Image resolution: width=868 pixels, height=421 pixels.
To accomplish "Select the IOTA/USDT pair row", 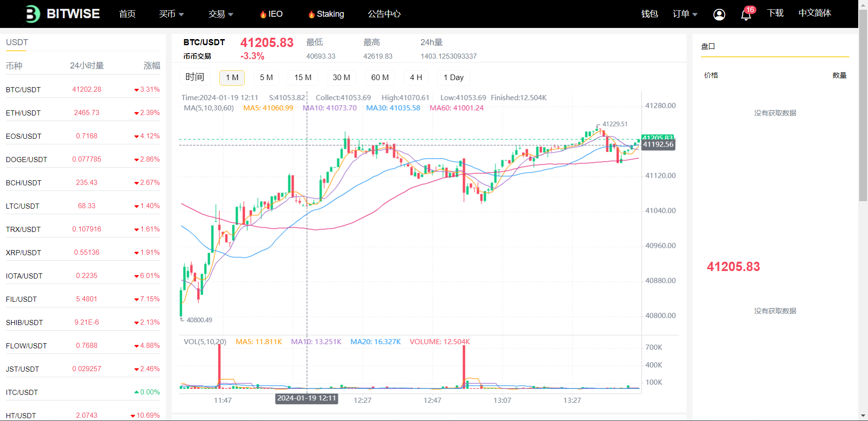I will pos(83,276).
